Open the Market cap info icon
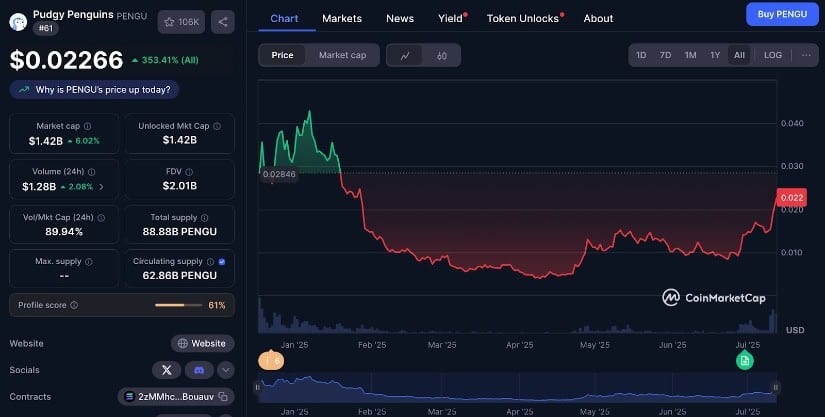The image size is (825, 417). click(87, 126)
